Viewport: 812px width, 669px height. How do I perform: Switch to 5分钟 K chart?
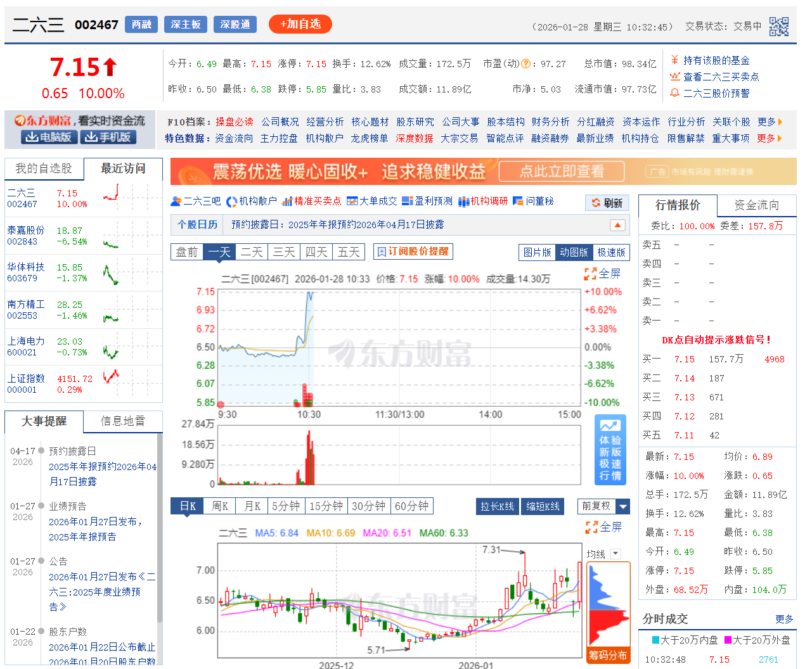coord(286,506)
